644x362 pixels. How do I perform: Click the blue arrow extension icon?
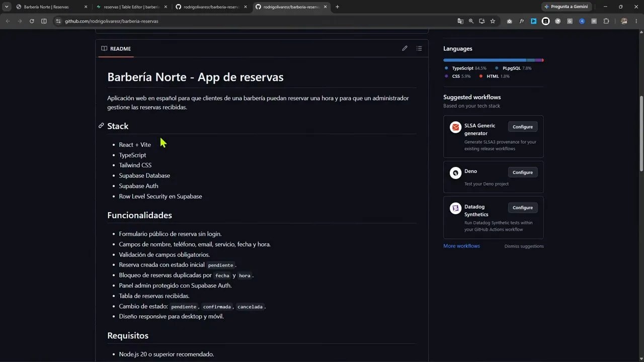(x=534, y=21)
